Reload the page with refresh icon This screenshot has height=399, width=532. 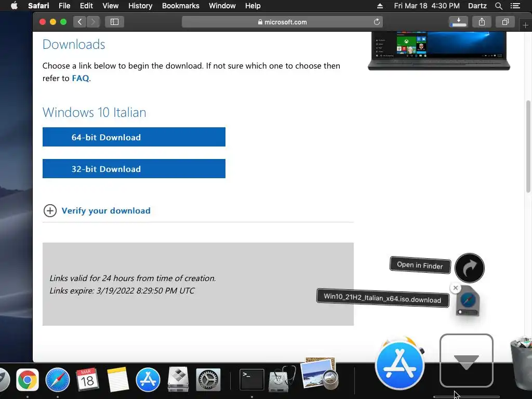point(377,22)
